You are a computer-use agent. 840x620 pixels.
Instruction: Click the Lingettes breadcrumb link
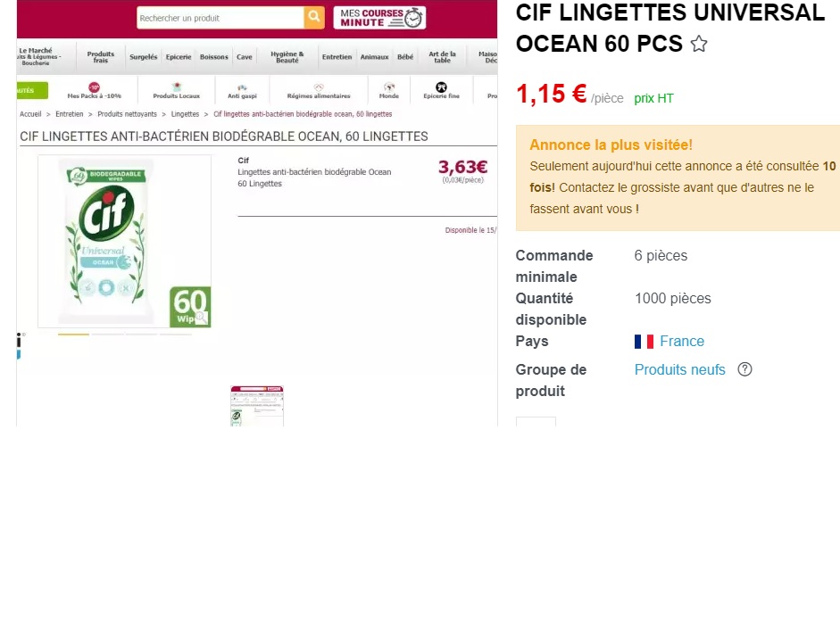(185, 114)
